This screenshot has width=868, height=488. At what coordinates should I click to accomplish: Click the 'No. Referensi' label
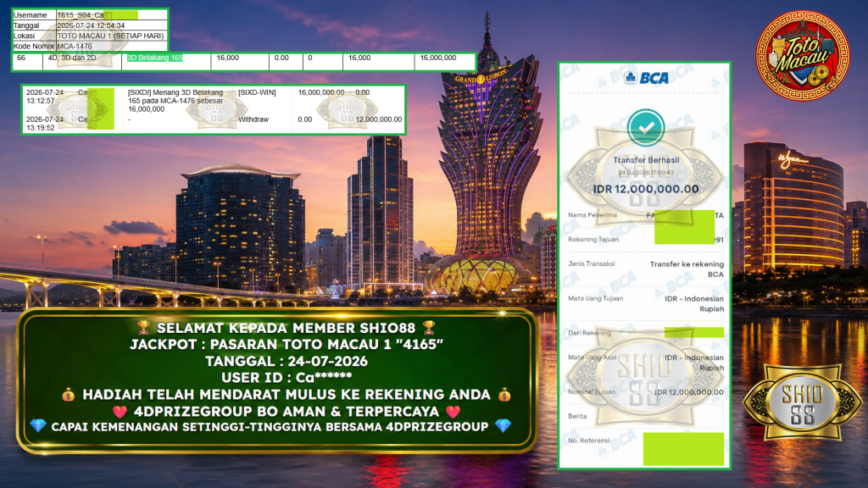[x=589, y=441]
